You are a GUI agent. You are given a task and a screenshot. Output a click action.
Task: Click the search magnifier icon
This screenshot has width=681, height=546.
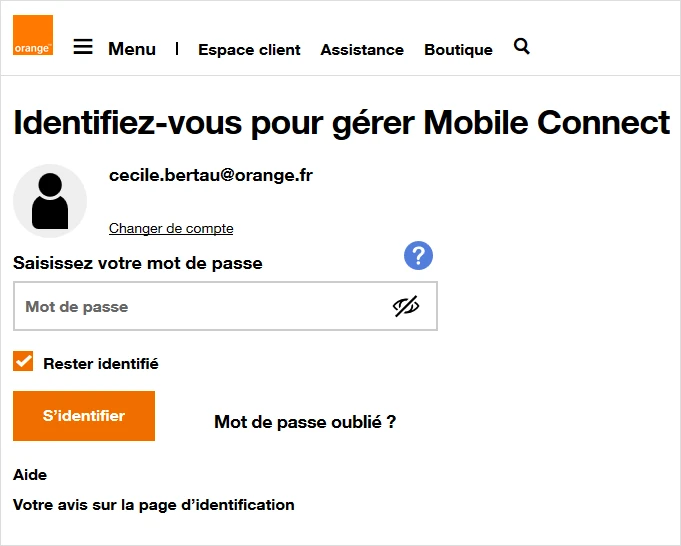[x=521, y=46]
